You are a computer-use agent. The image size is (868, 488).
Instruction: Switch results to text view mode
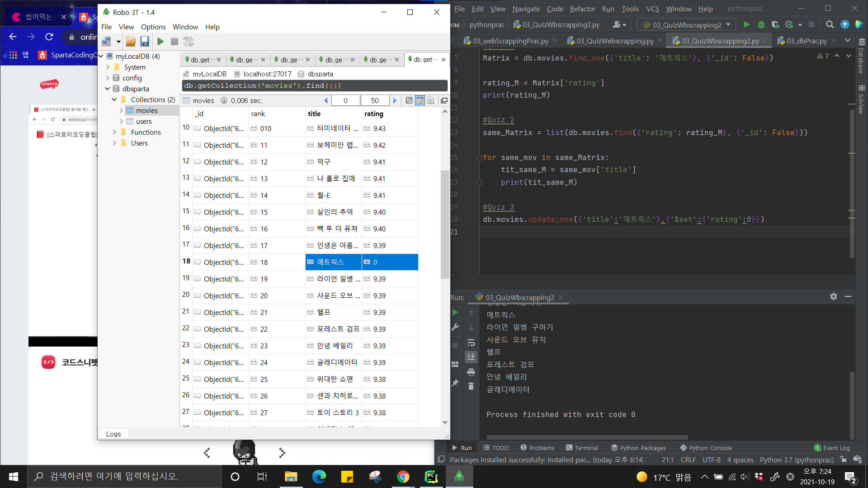pyautogui.click(x=431, y=100)
